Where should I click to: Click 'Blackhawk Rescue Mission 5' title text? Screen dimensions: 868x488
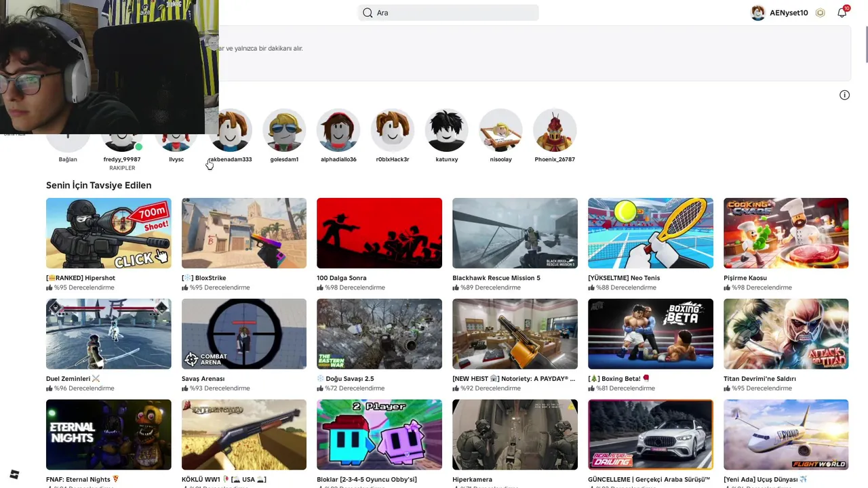pyautogui.click(x=496, y=278)
